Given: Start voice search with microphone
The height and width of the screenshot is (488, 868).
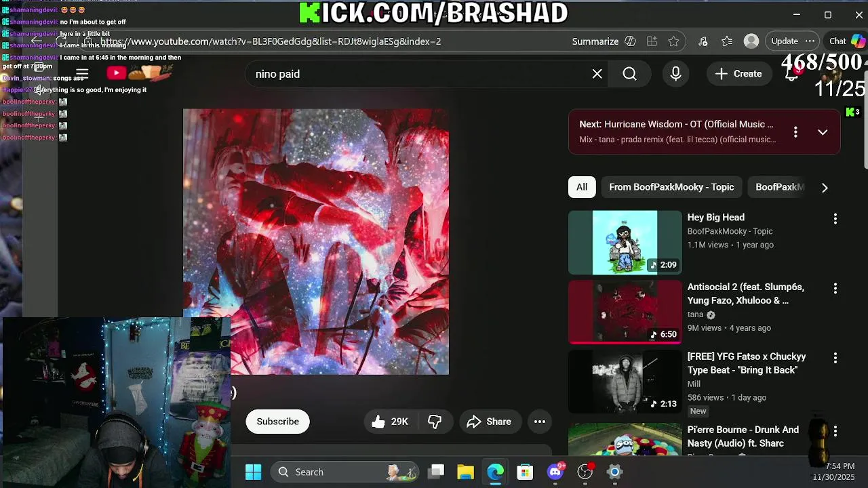Looking at the screenshot, I should pyautogui.click(x=675, y=74).
